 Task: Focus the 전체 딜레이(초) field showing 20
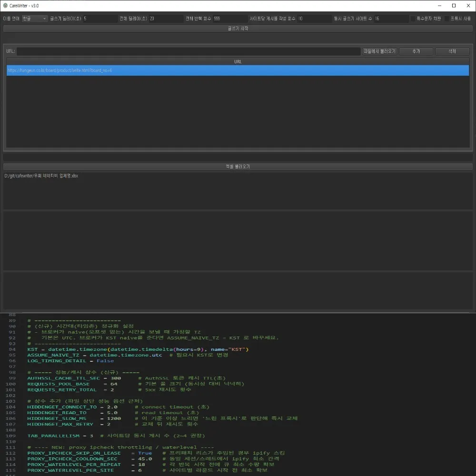166,19
